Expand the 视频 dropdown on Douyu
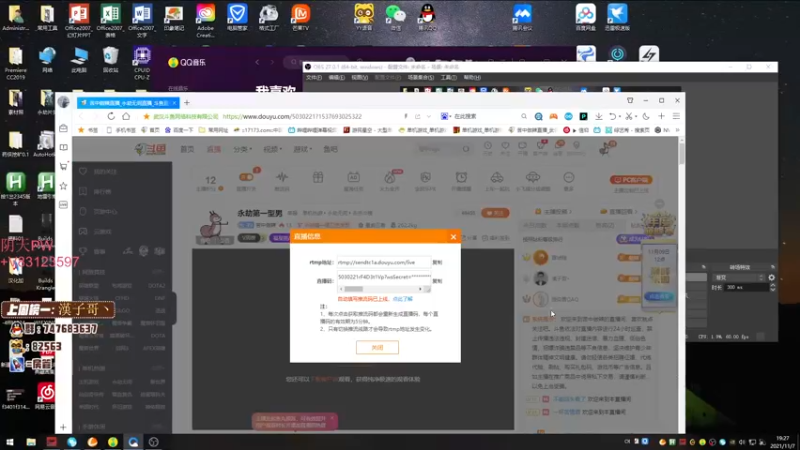 (x=272, y=149)
